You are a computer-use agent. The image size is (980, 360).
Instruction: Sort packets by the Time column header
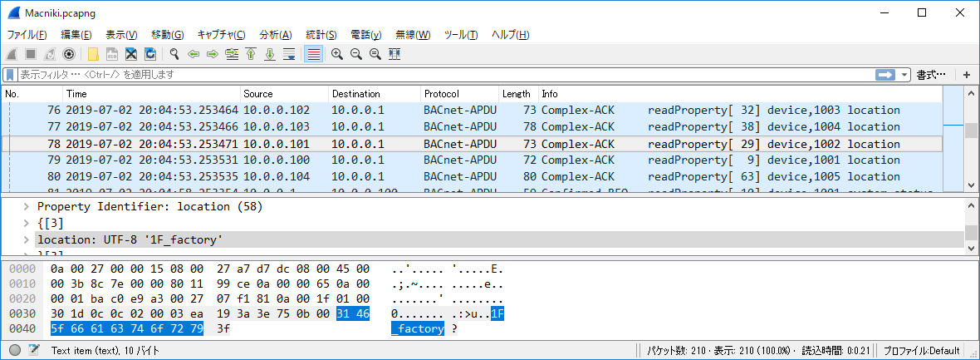[152, 94]
